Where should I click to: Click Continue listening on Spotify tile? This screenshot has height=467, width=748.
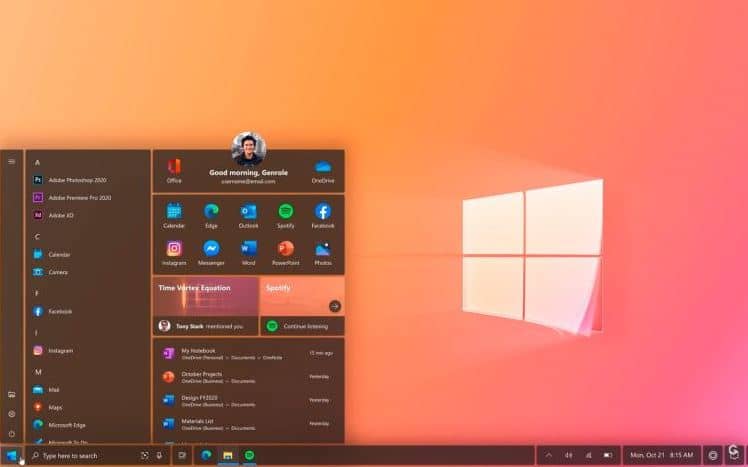tap(302, 326)
